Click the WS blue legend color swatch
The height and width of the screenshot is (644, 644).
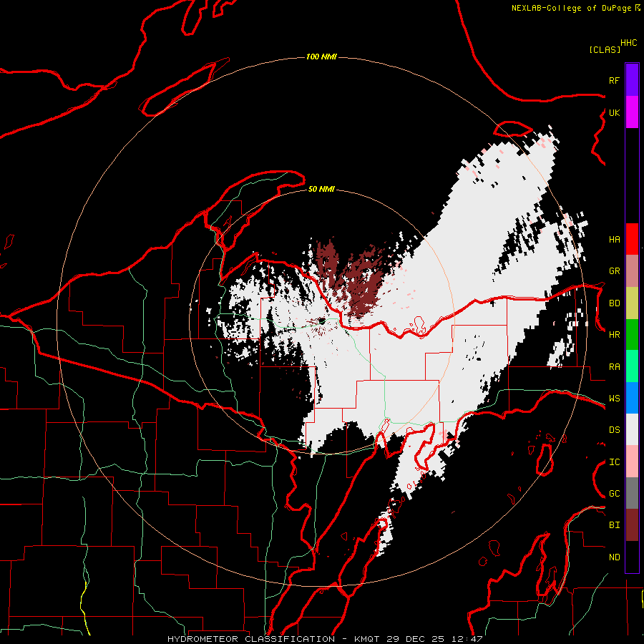click(632, 398)
